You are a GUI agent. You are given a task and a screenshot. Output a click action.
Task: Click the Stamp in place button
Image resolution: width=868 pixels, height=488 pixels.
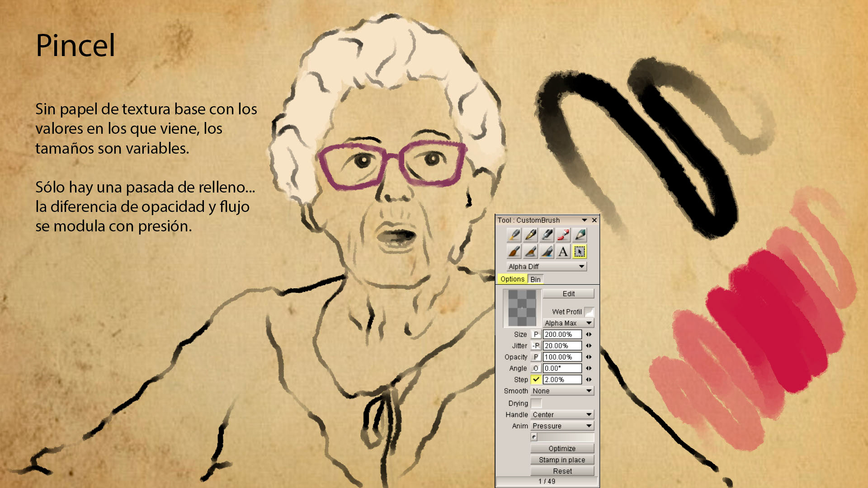coord(562,460)
